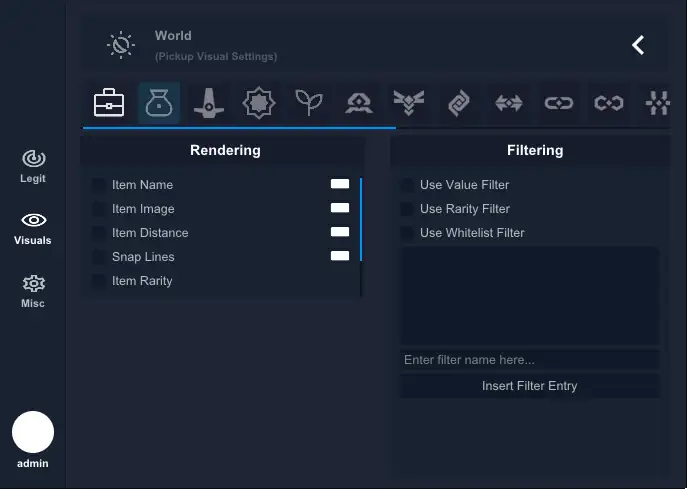Image resolution: width=687 pixels, height=489 pixels.
Task: Select the briefcase category tab
Action: 109,103
